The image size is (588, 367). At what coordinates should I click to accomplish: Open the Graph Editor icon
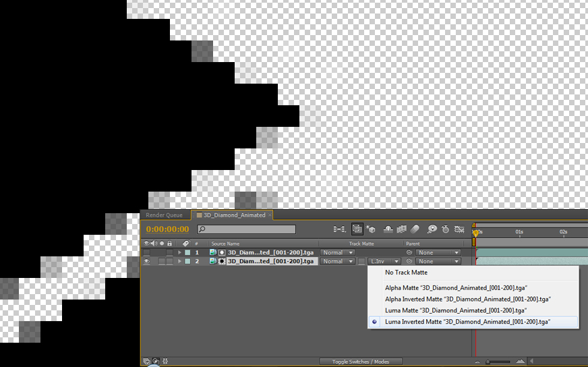459,229
